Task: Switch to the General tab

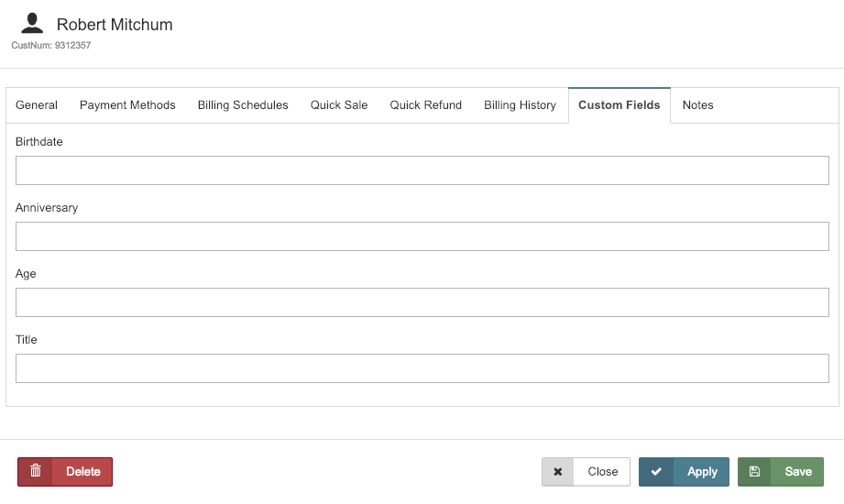Action: pyautogui.click(x=37, y=105)
